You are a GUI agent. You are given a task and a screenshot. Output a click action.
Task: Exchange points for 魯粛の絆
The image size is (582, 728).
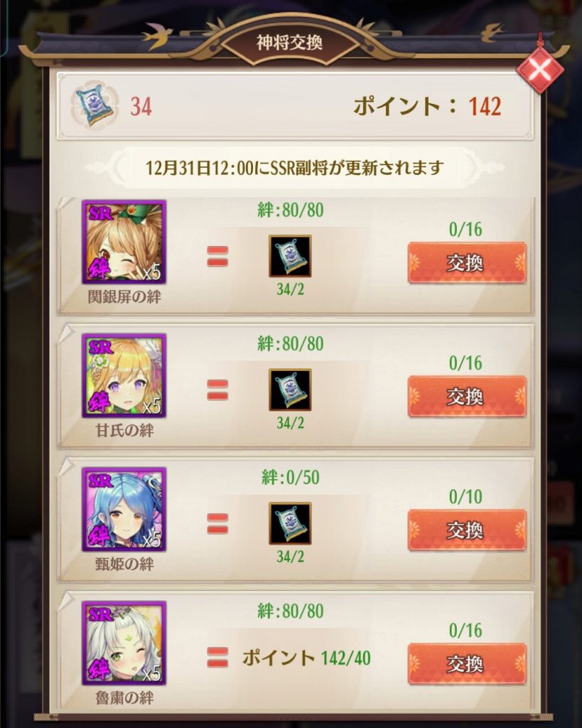(x=466, y=664)
